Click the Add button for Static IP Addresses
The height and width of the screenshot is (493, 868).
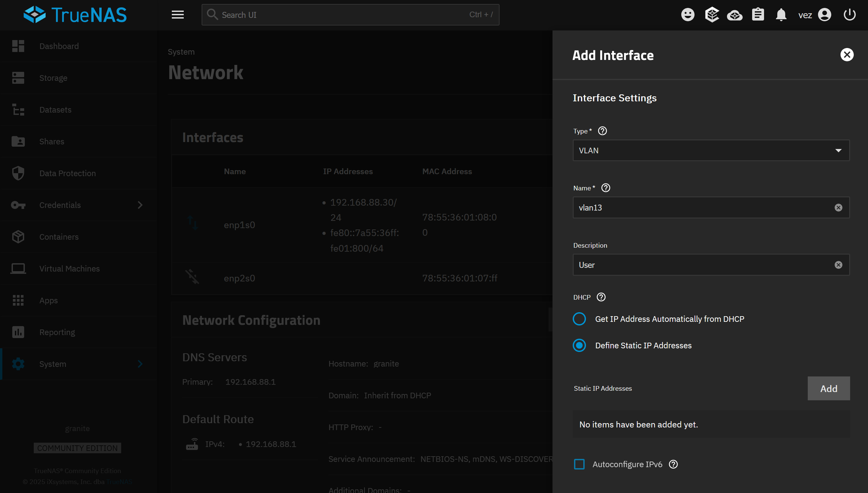click(828, 388)
